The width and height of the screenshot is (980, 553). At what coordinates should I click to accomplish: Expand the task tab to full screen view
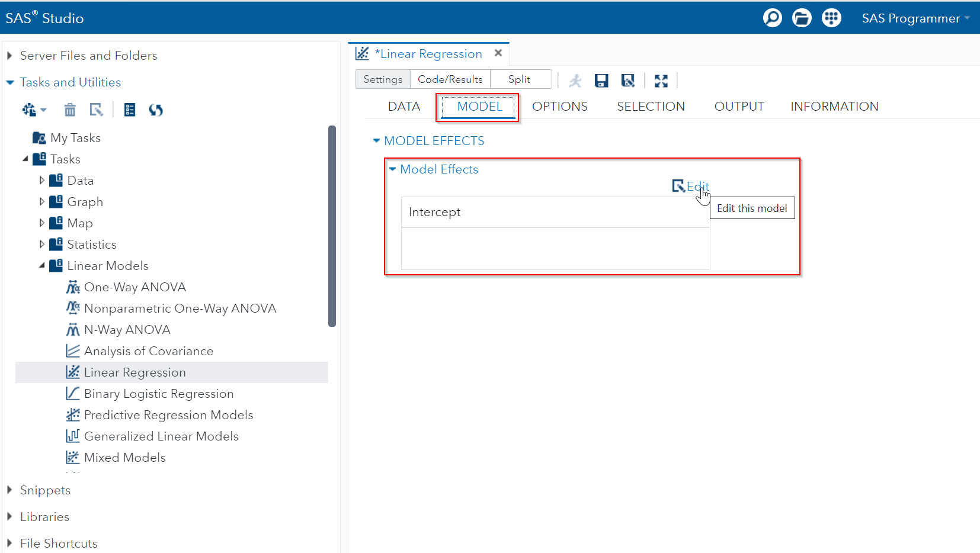[x=661, y=80]
